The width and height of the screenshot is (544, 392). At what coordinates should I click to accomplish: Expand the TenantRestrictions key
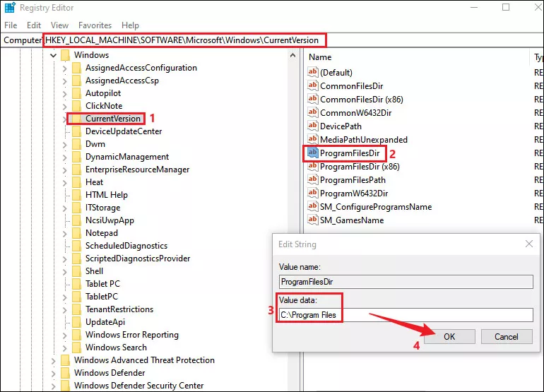click(x=64, y=310)
